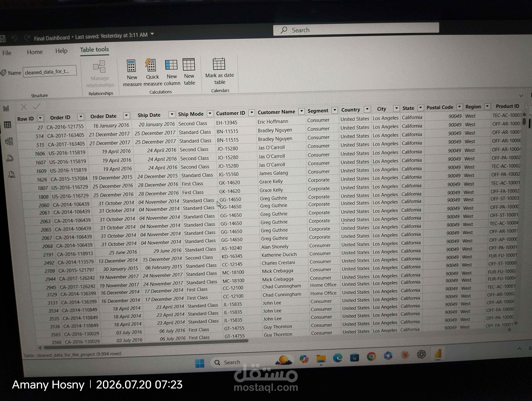The height and width of the screenshot is (401, 532).
Task: Click the New measure icon
Action: point(131,66)
